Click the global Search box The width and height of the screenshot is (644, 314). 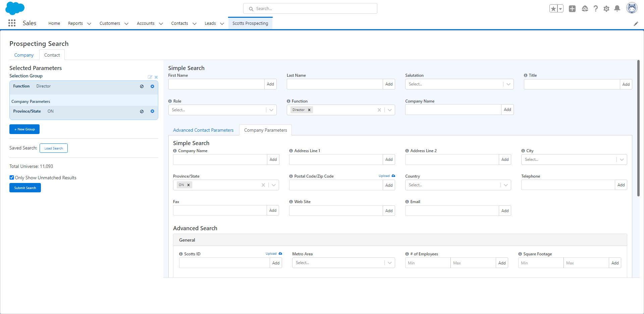(310, 9)
